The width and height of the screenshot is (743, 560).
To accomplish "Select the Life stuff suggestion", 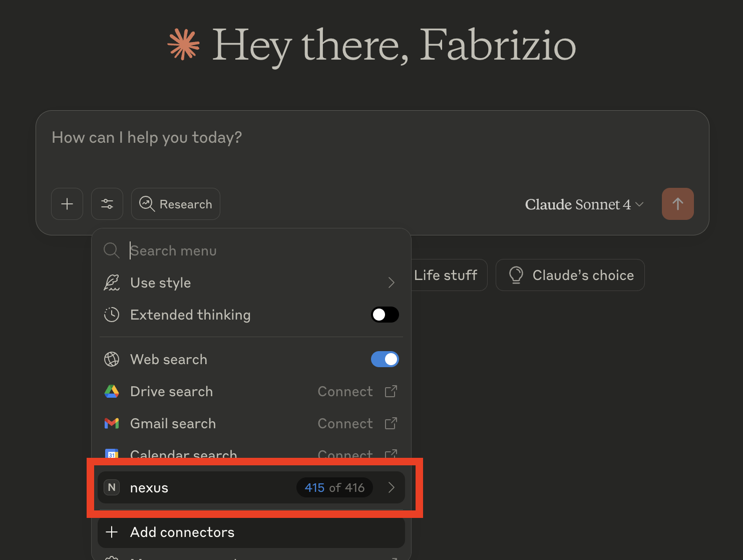I will [445, 275].
